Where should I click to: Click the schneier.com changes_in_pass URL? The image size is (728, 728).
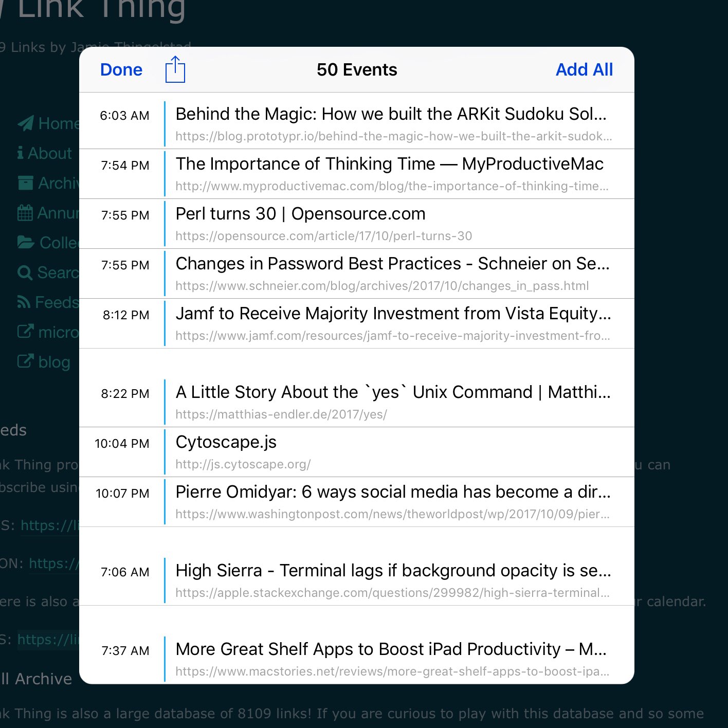click(382, 286)
